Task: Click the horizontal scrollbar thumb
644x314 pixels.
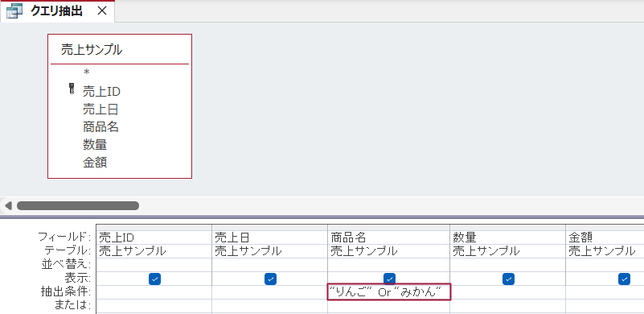Action: tap(78, 205)
